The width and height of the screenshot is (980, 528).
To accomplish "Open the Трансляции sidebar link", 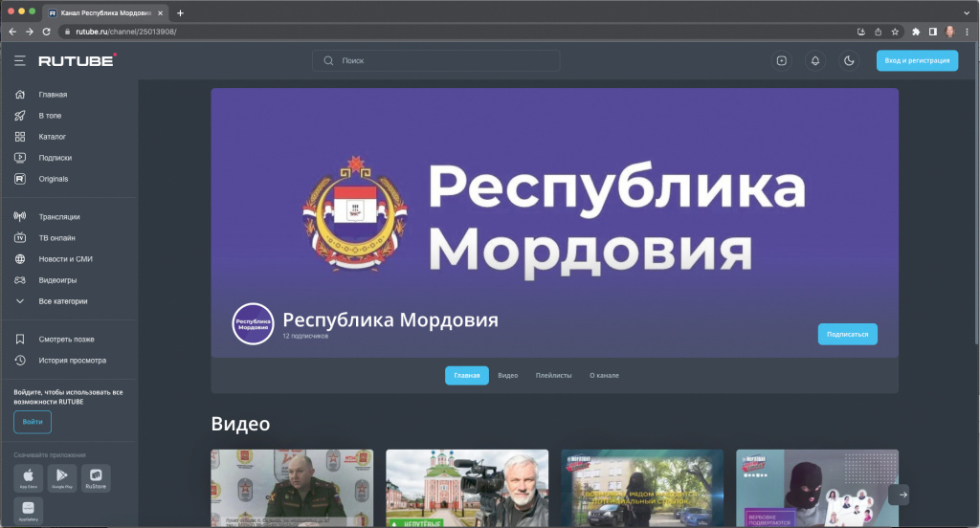I will tap(59, 217).
